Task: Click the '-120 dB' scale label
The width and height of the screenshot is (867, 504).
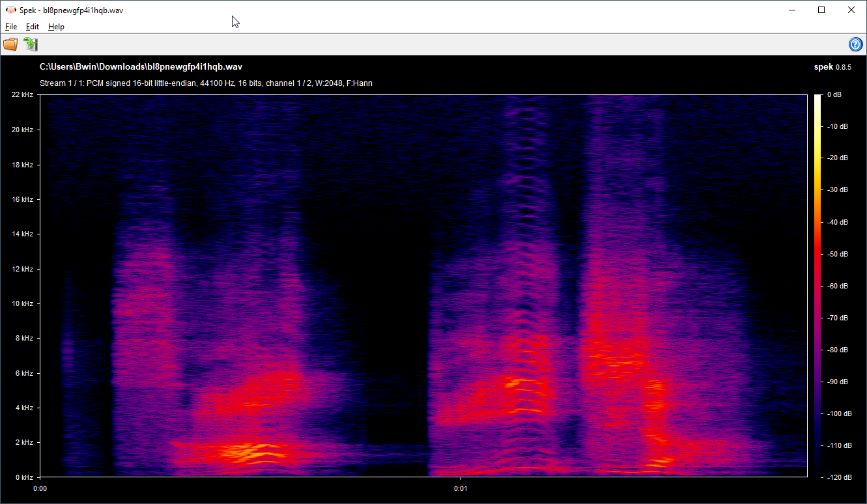Action: [x=839, y=477]
